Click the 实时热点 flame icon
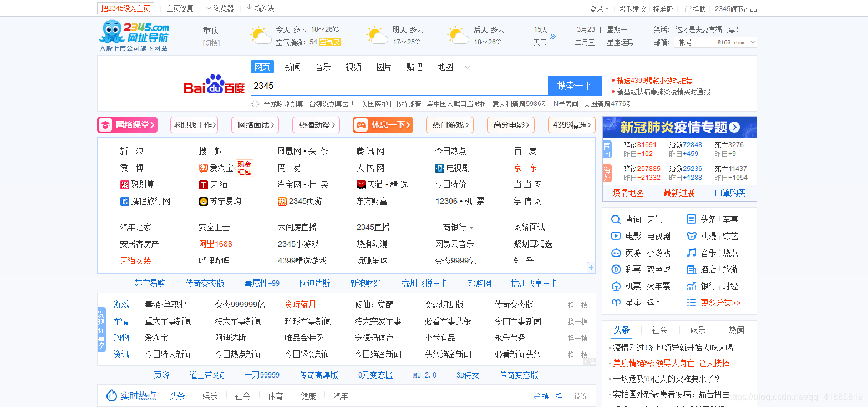This screenshot has width=868, height=407. point(111,395)
